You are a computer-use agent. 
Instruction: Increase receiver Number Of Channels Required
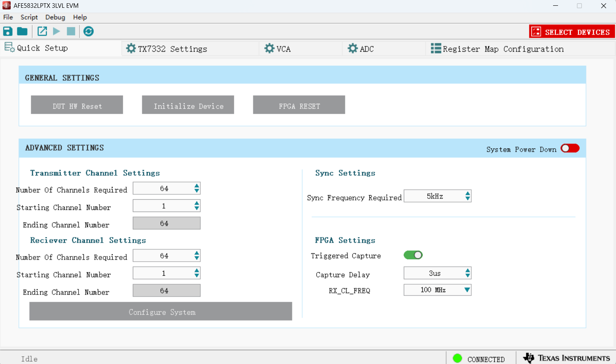click(x=197, y=253)
